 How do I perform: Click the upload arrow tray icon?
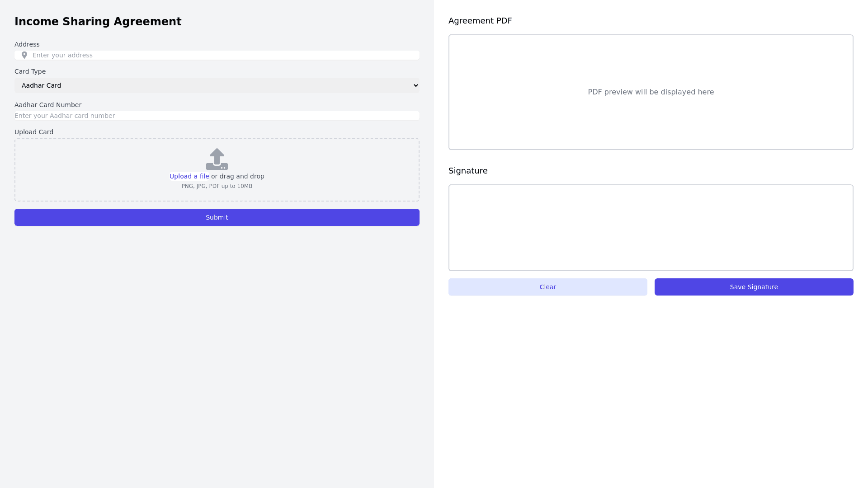pos(217,159)
